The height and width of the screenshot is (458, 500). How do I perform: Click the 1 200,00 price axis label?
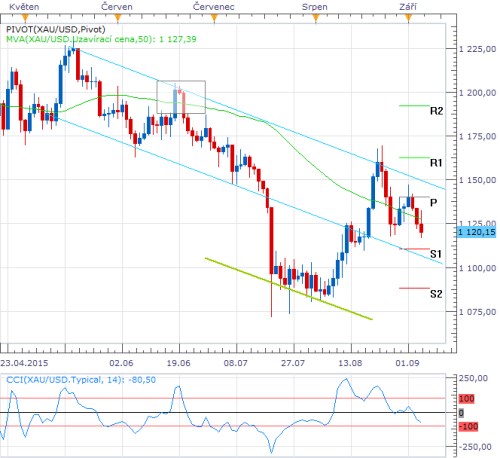pos(477,93)
